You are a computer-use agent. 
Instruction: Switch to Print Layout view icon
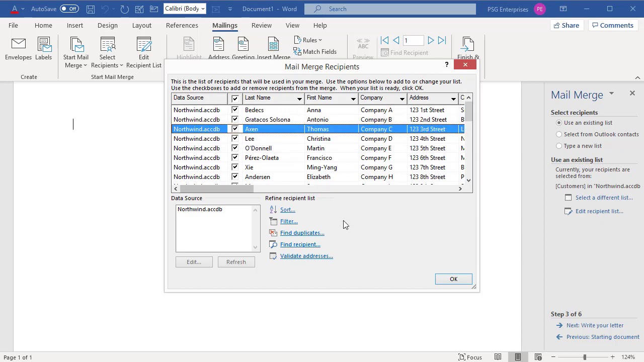518,357
